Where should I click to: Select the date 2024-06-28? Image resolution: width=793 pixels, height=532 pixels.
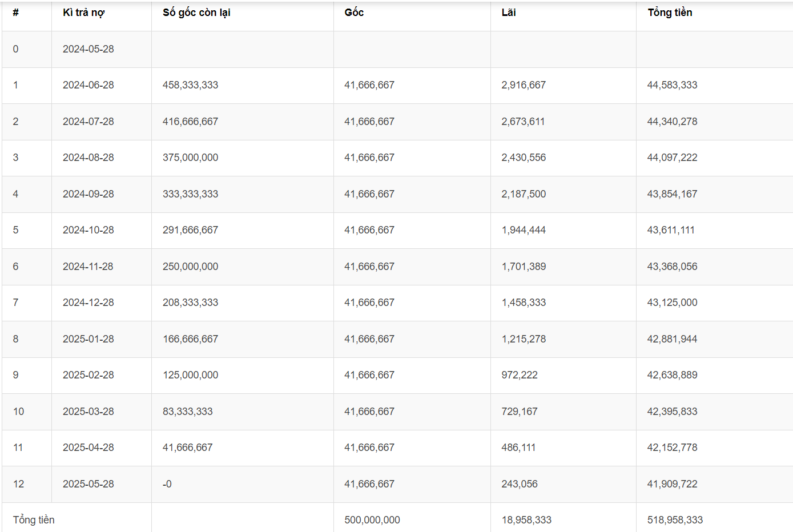click(x=88, y=85)
